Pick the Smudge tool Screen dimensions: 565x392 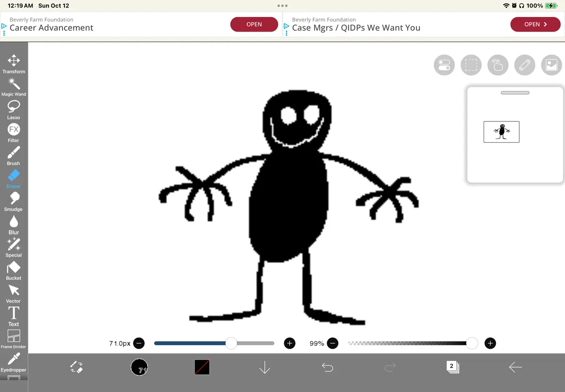point(14,202)
